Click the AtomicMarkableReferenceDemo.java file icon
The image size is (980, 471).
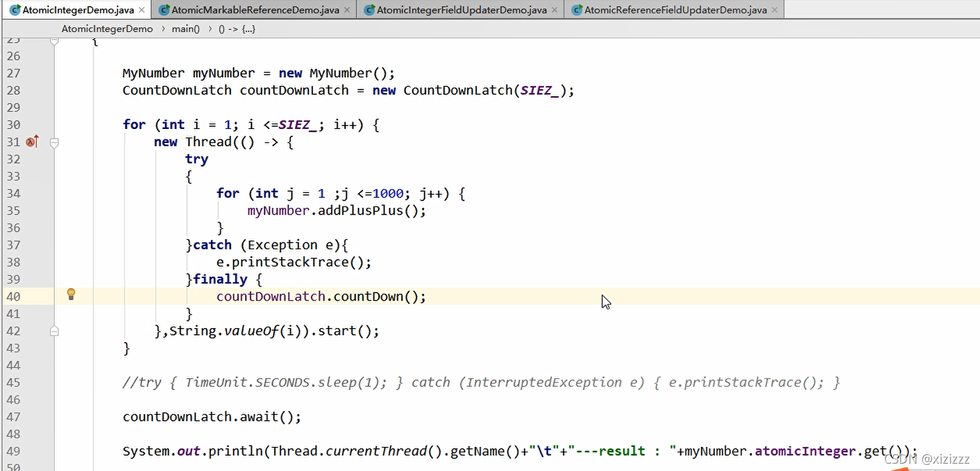[x=164, y=10]
